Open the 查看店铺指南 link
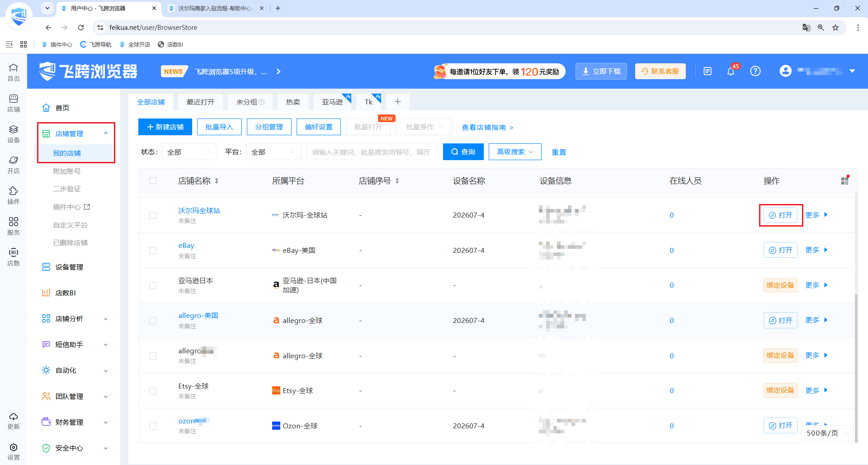868x465 pixels. point(487,128)
